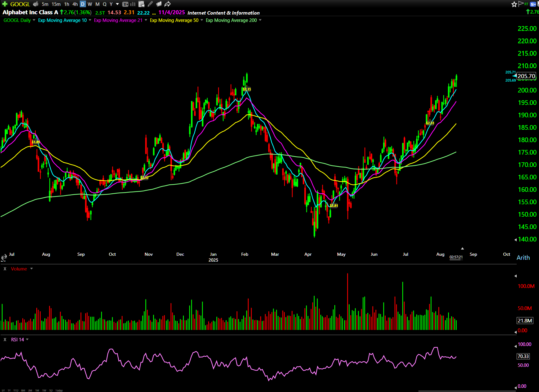This screenshot has height=392, width=539.
Task: Click the small up-triangle above the time axis
Action: click(x=462, y=248)
